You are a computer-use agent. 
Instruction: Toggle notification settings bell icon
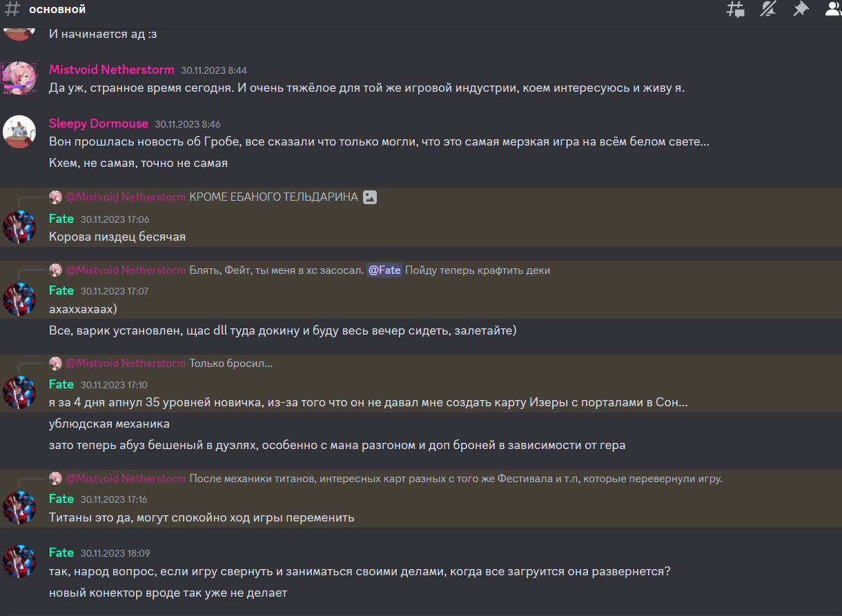[768, 9]
